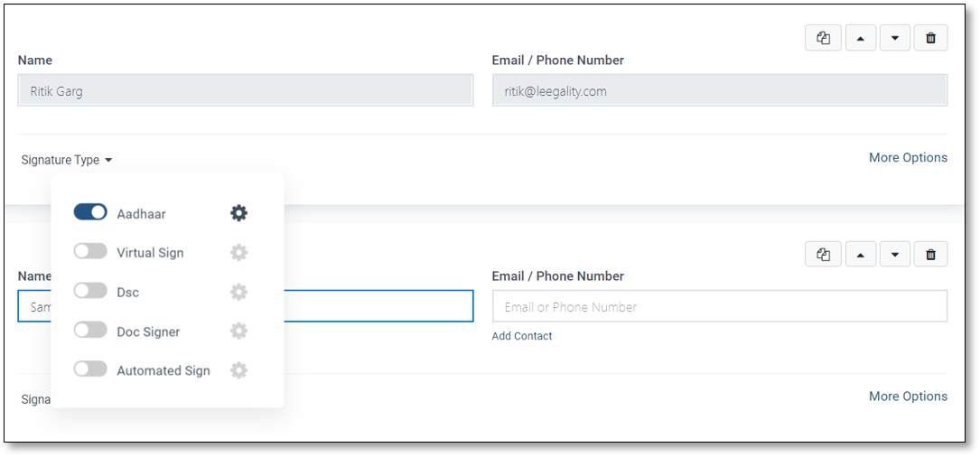Enable the Automated Sign toggle
Viewport: 980px width, 457px height.
90,369
